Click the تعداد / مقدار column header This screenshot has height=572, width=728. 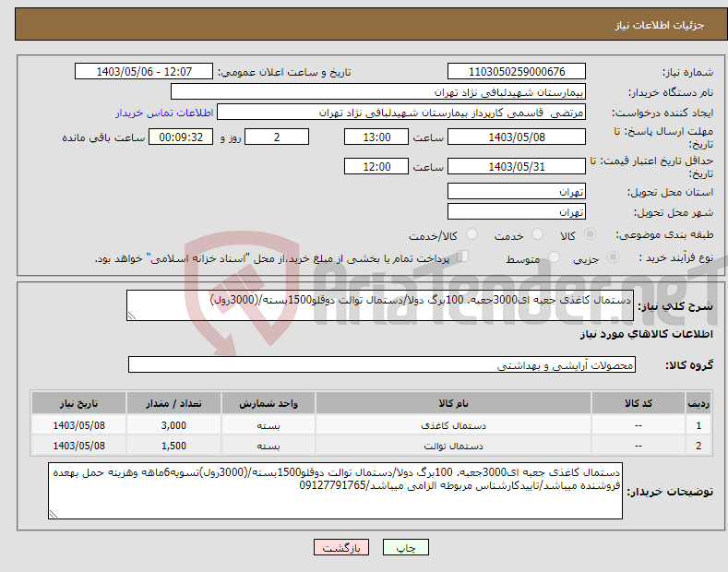[173, 403]
